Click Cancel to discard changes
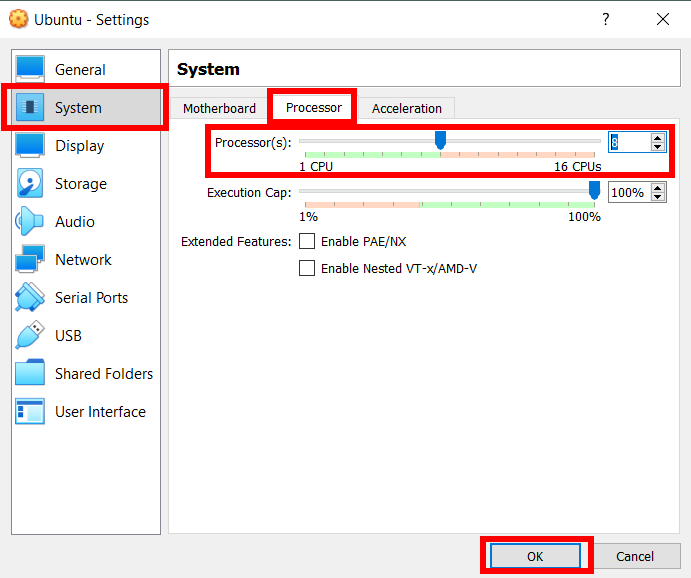 [635, 556]
